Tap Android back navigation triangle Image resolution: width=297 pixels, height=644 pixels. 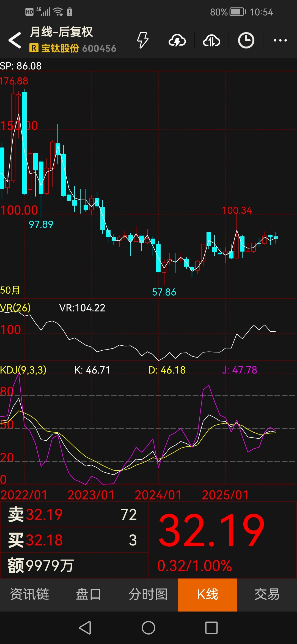[x=85, y=628]
